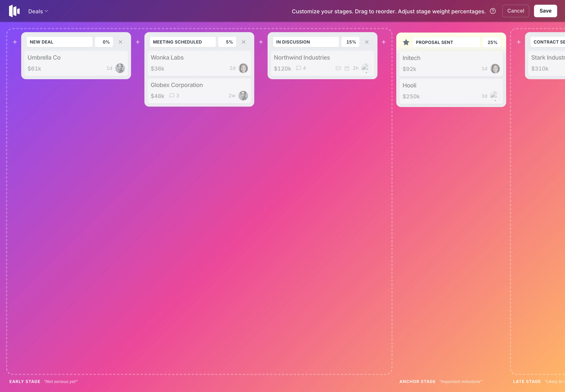Open the Hooli deal card
This screenshot has width=565, height=392.
point(451,91)
